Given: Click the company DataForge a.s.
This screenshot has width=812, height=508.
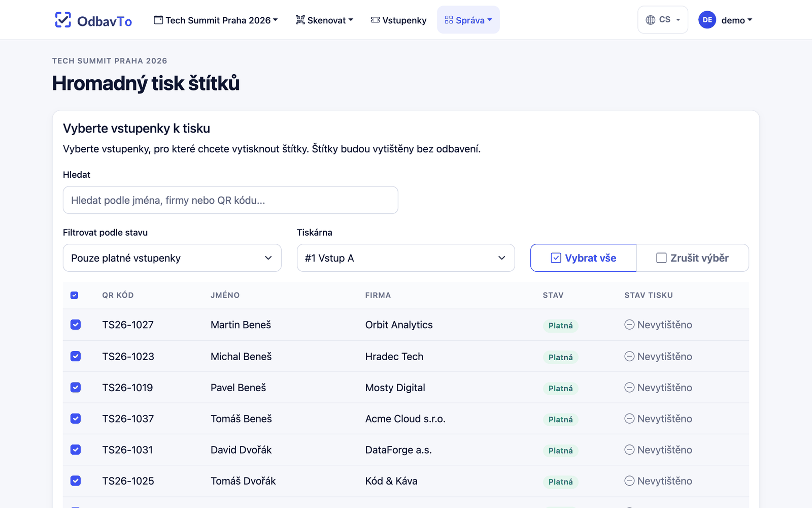Looking at the screenshot, I should point(398,450).
